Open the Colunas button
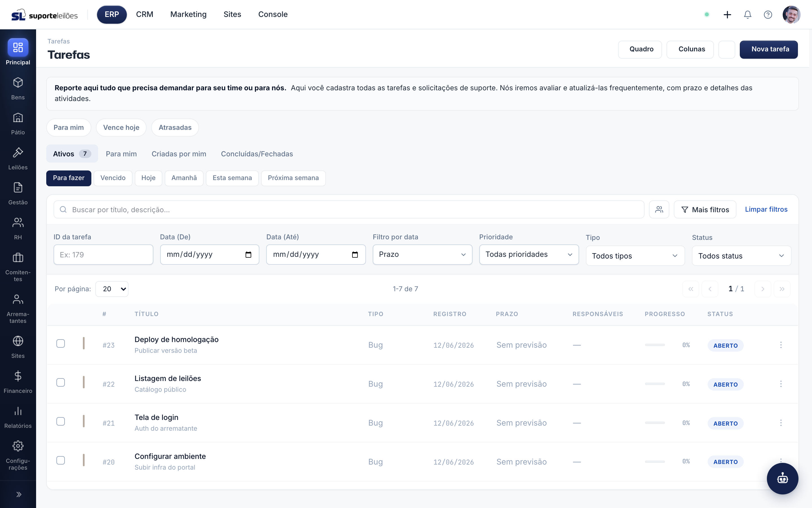Image resolution: width=812 pixels, height=508 pixels. (x=690, y=49)
